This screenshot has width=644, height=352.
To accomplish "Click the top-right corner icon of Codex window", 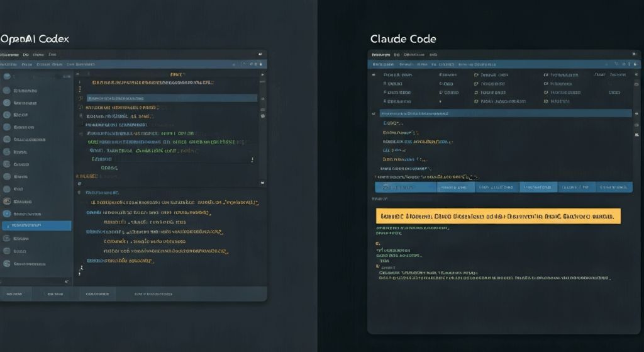I will 260,54.
